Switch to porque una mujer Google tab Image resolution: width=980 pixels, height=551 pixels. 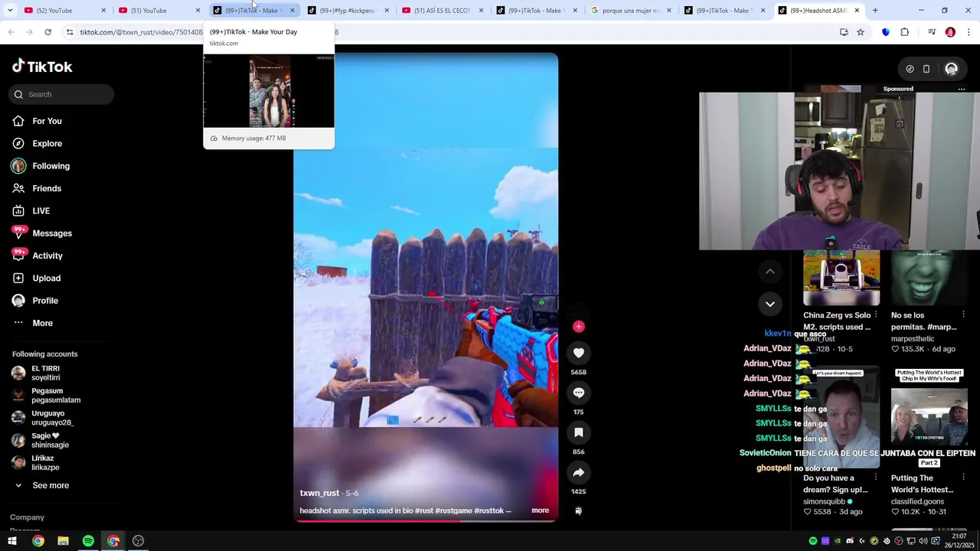tap(629, 11)
